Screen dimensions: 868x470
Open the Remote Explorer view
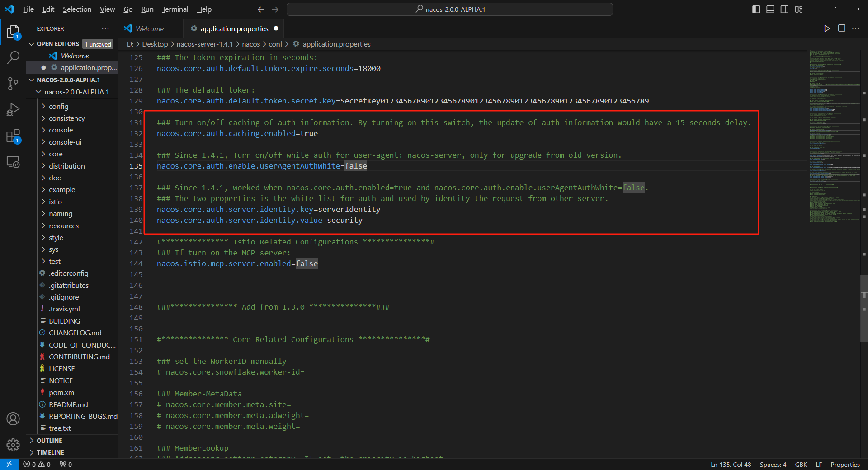coord(13,162)
